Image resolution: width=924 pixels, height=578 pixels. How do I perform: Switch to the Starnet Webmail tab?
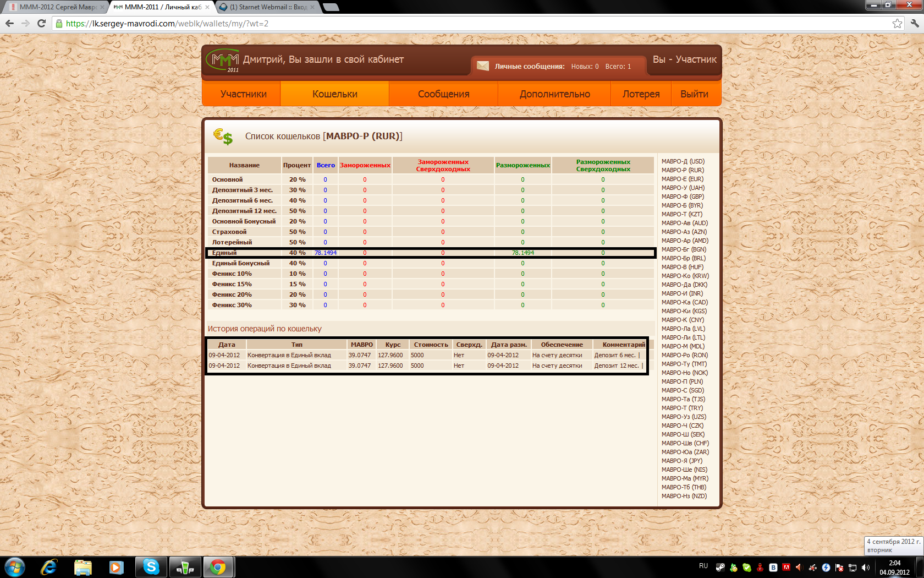click(266, 7)
